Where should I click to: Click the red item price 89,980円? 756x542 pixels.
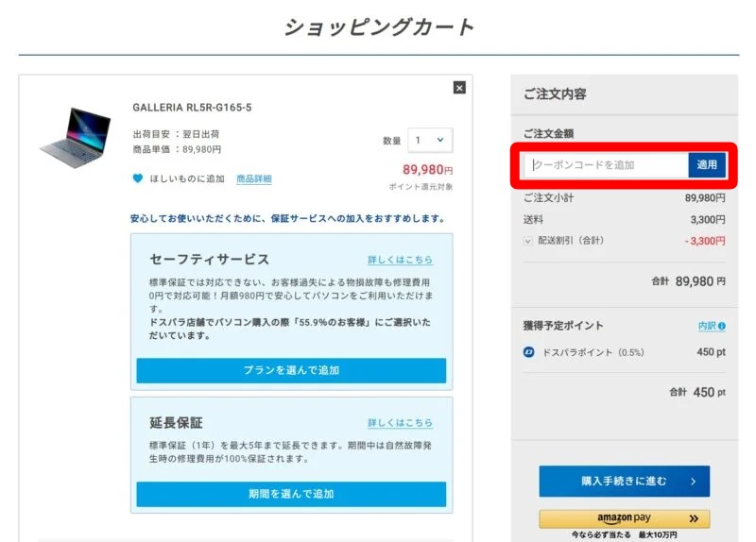pos(428,170)
